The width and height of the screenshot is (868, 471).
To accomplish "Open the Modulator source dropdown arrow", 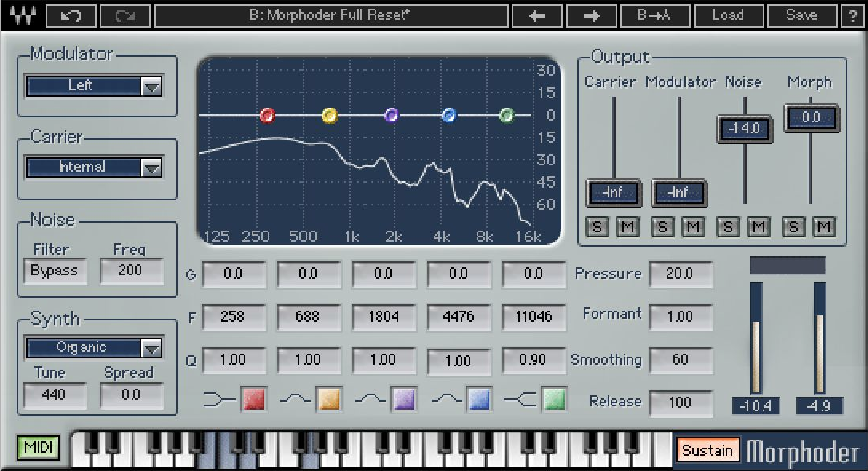I will [151, 86].
